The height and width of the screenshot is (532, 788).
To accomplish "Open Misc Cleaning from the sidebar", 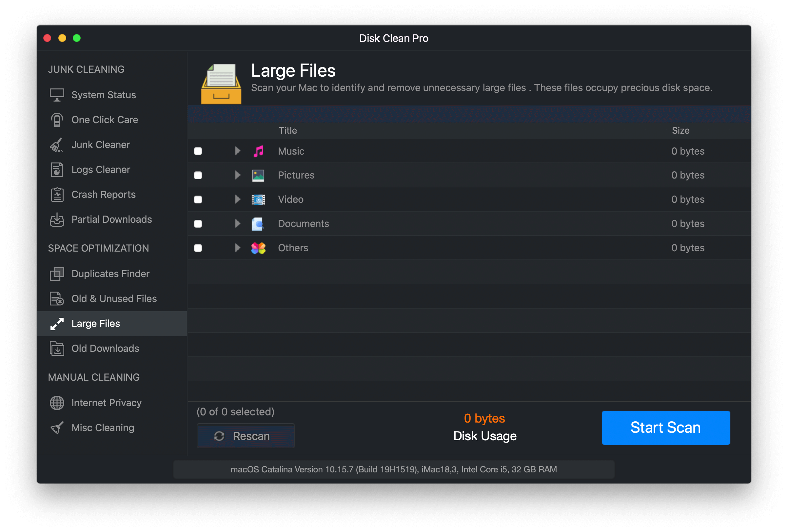I will (x=103, y=427).
